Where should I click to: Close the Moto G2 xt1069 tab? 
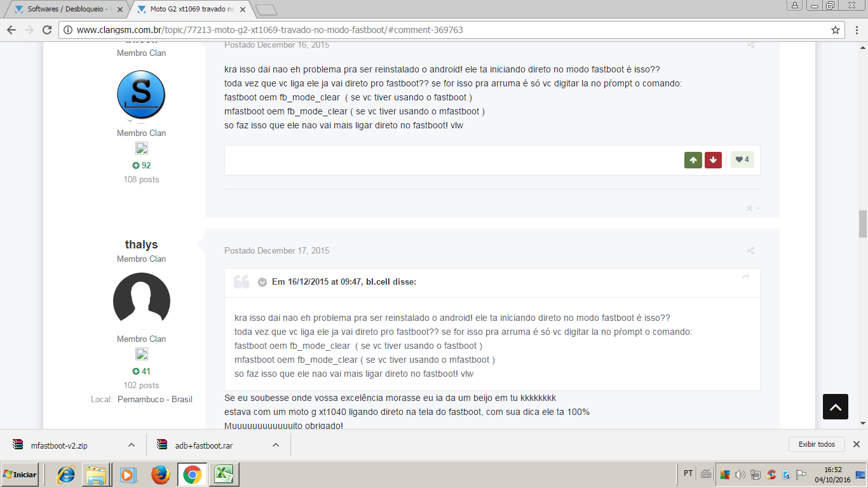tap(242, 10)
